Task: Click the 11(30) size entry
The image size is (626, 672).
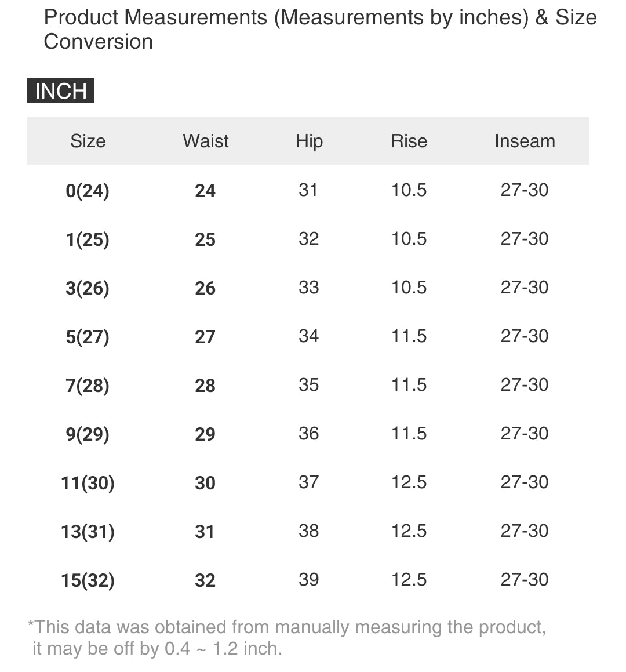Action: point(88,483)
